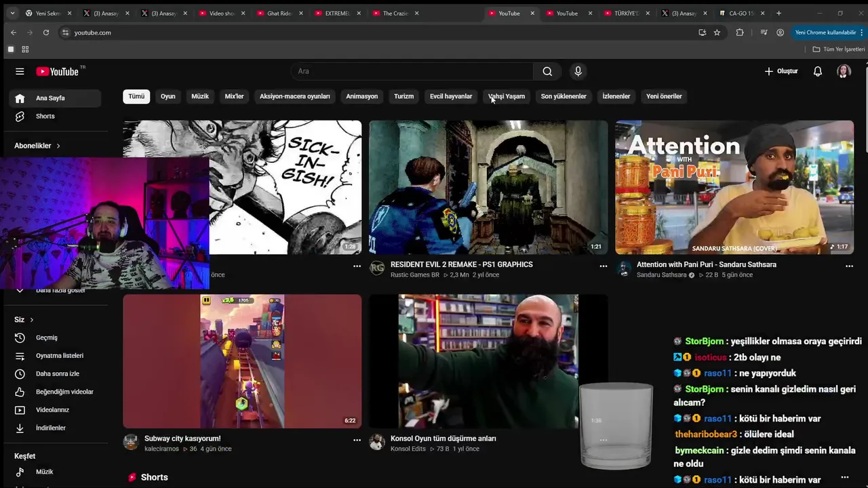Select the Animasyon filter chip
Viewport: 868px width, 488px height.
click(362, 96)
